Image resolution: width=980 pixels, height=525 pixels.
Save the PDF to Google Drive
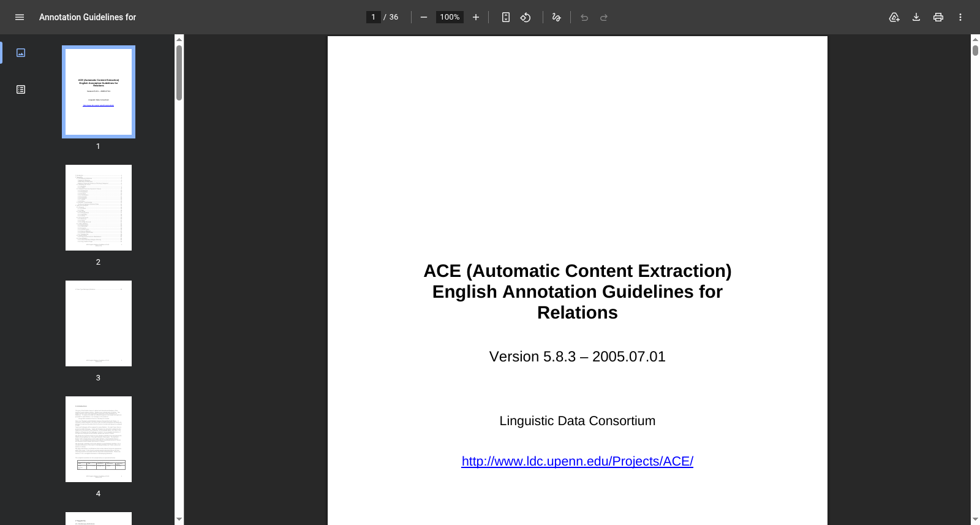click(x=894, y=17)
